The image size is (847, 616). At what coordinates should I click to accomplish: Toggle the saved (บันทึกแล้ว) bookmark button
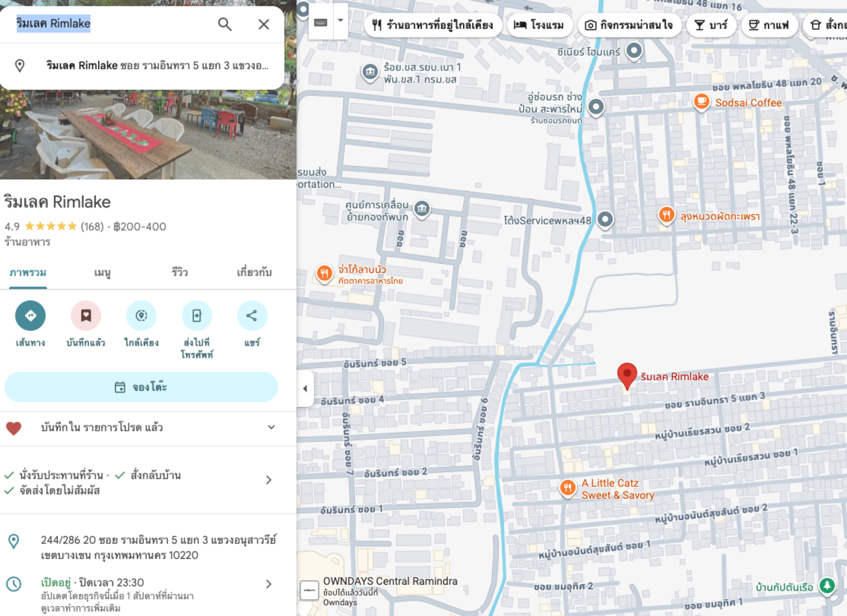tap(85, 315)
